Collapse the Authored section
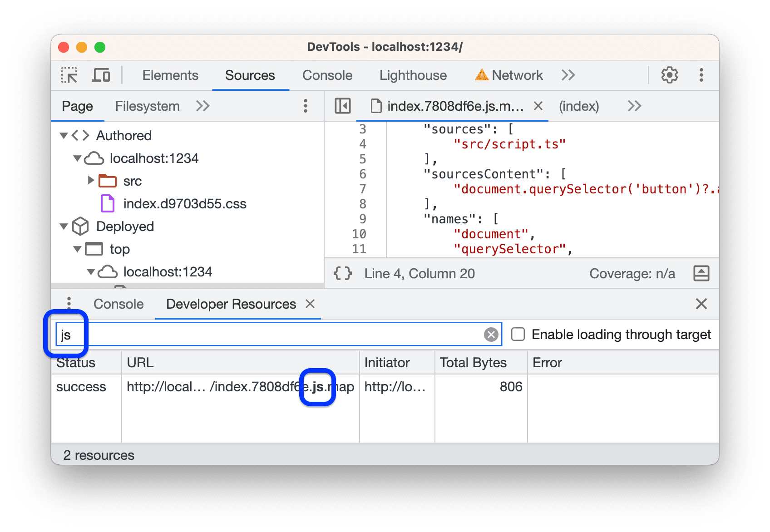 (x=64, y=135)
